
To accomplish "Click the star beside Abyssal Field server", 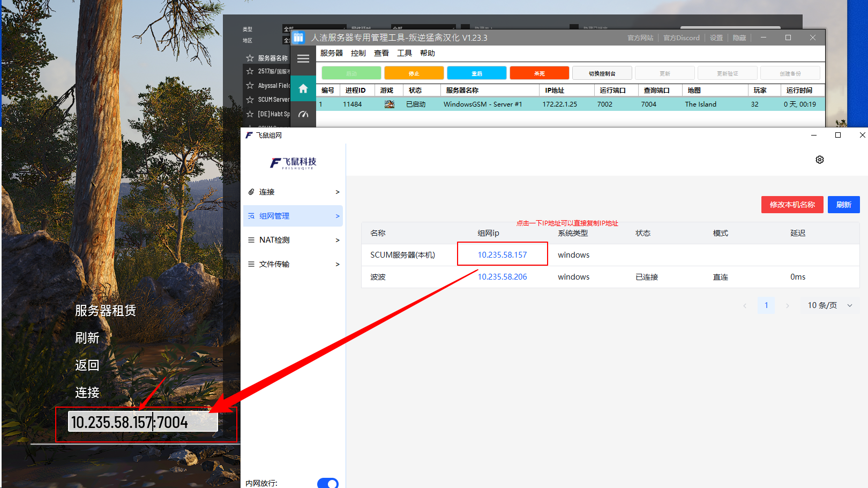I will tap(250, 86).
